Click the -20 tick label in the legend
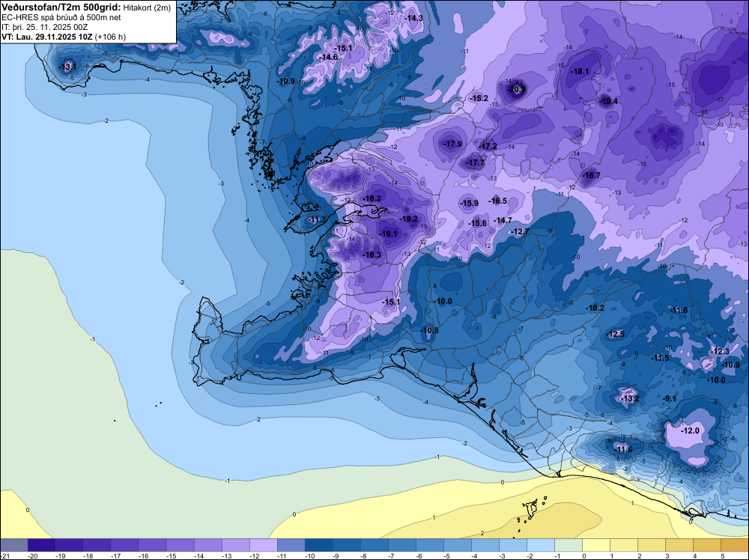The height and width of the screenshot is (560, 749). click(x=33, y=556)
